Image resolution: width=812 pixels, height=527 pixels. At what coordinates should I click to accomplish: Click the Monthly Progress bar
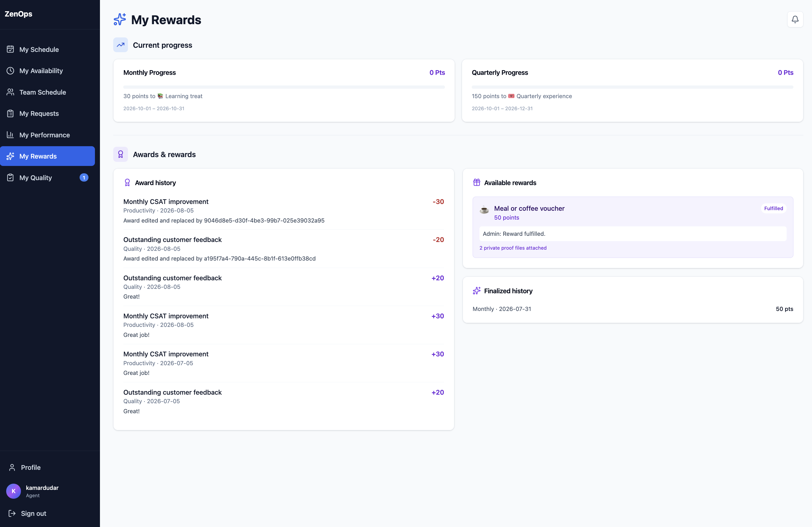coord(284,87)
